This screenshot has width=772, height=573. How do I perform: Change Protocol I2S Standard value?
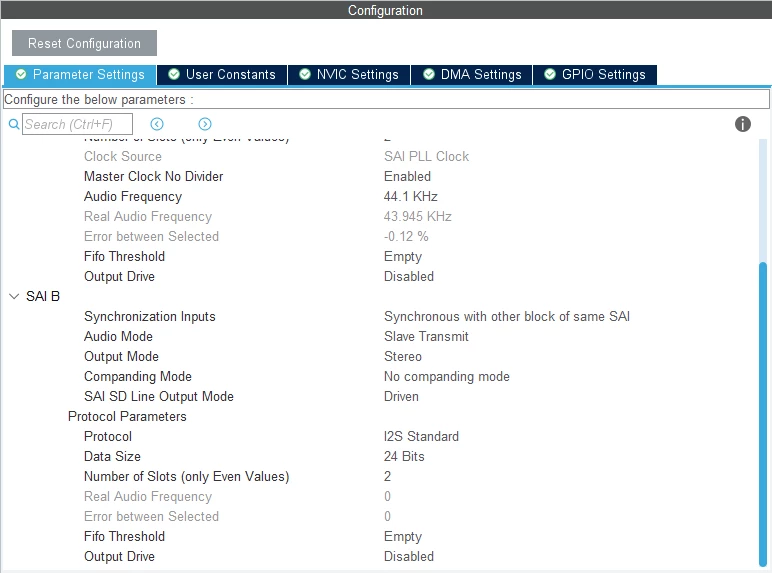click(421, 437)
